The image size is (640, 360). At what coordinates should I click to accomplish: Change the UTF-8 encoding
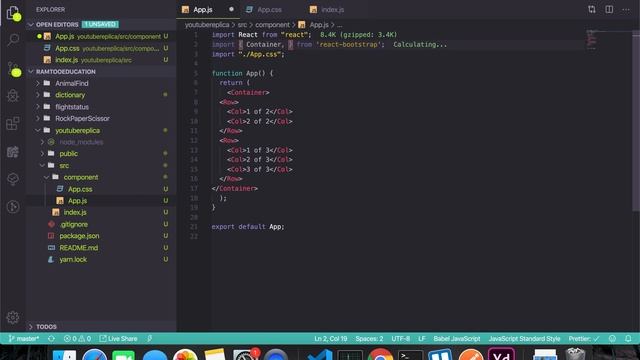400,338
